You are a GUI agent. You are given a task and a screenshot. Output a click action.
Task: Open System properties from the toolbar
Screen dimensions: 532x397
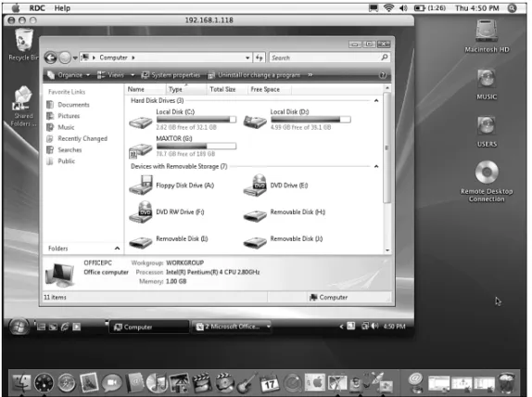[171, 75]
